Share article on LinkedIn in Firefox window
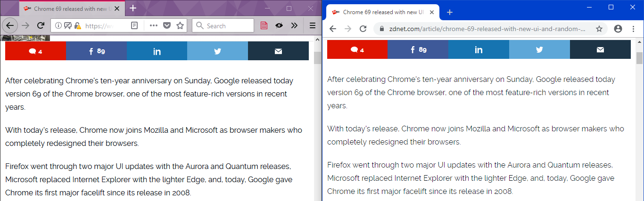 pos(157,51)
